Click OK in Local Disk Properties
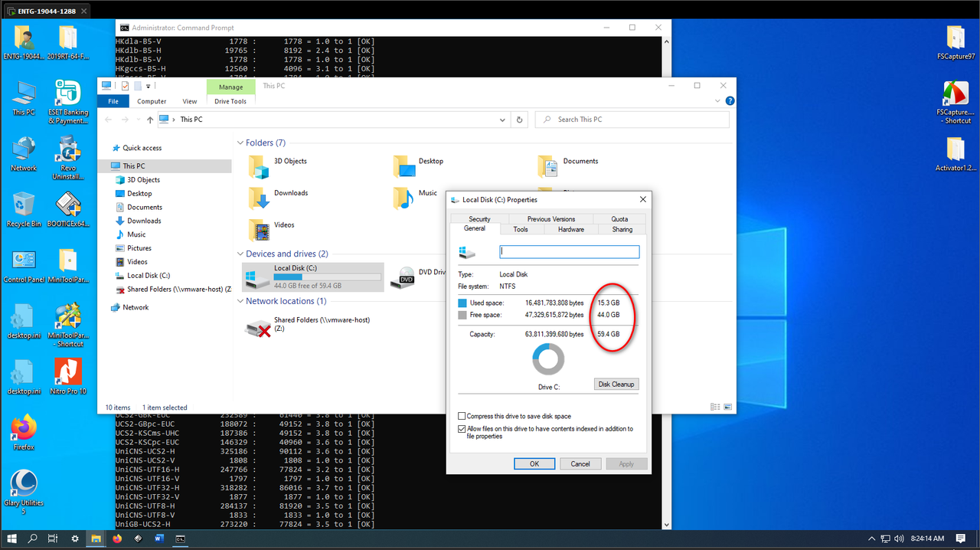980x550 pixels. [x=534, y=463]
